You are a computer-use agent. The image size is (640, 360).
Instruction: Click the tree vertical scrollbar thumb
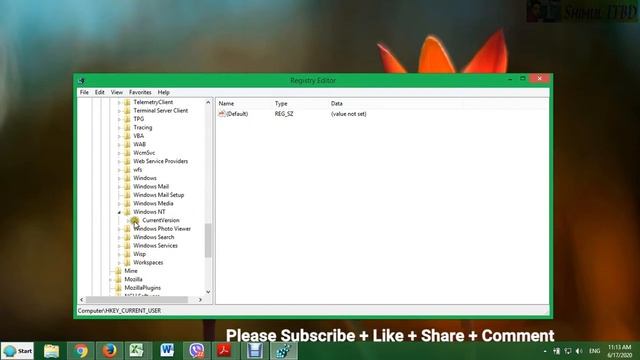point(208,240)
